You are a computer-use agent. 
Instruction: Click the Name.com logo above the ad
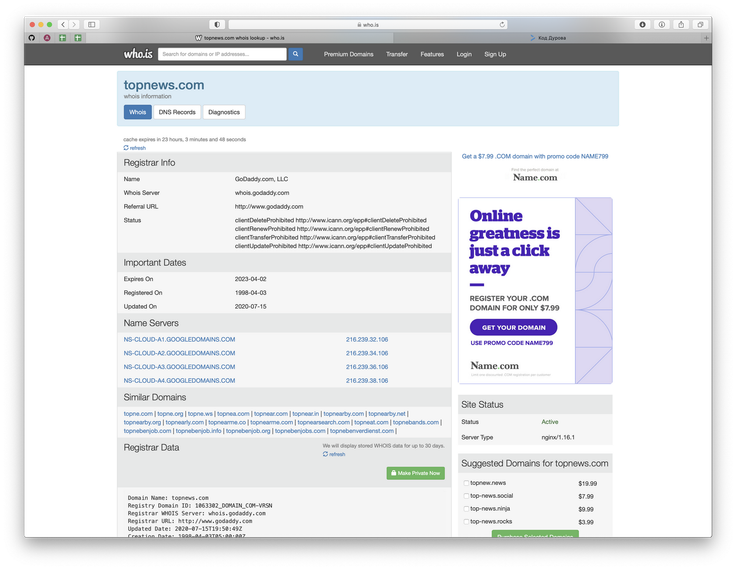[x=535, y=177]
